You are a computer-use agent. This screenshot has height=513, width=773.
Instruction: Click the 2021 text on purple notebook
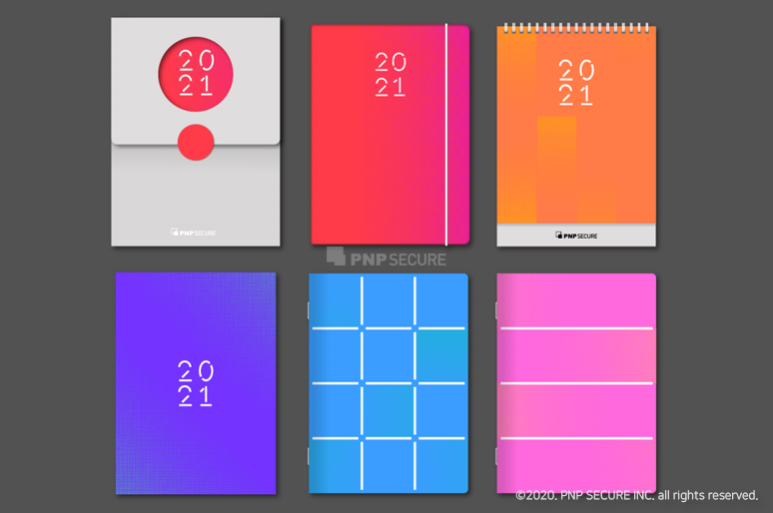coord(195,382)
